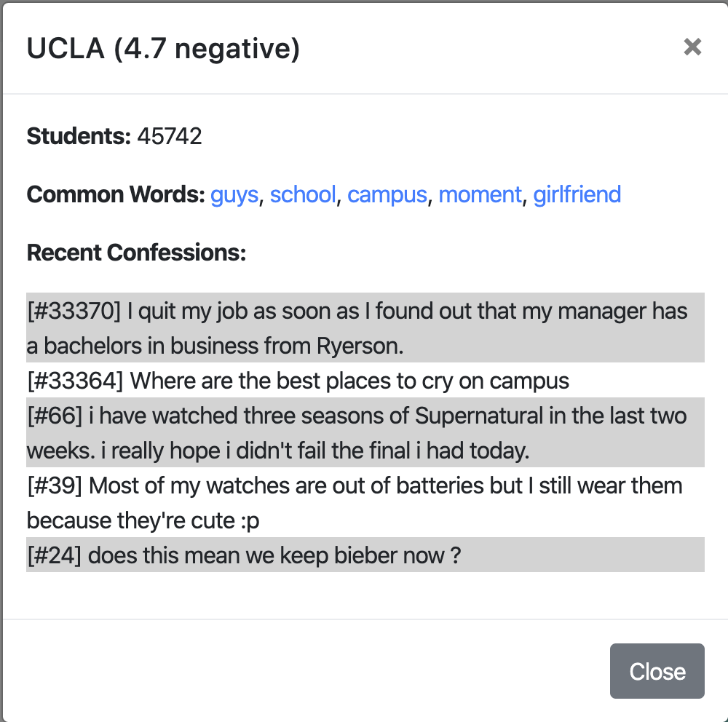Click the 'Students:' label

click(x=79, y=136)
